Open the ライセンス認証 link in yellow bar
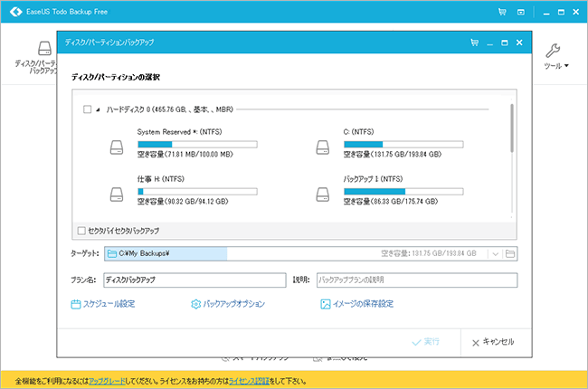 tap(249, 381)
